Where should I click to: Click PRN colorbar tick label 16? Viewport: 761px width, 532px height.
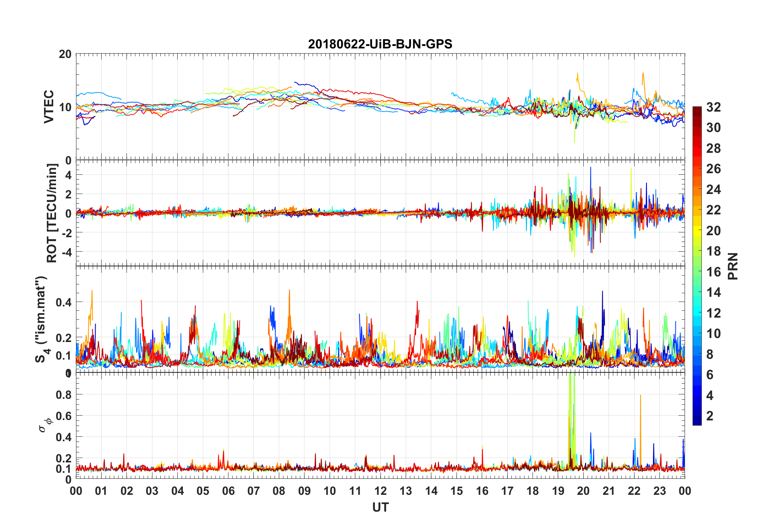pos(713,272)
